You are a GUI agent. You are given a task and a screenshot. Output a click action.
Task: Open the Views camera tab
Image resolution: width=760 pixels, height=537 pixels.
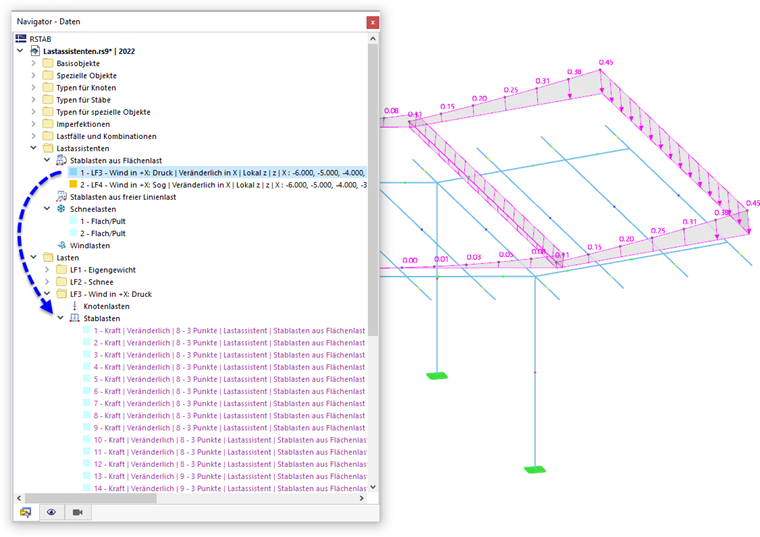pos(78,512)
